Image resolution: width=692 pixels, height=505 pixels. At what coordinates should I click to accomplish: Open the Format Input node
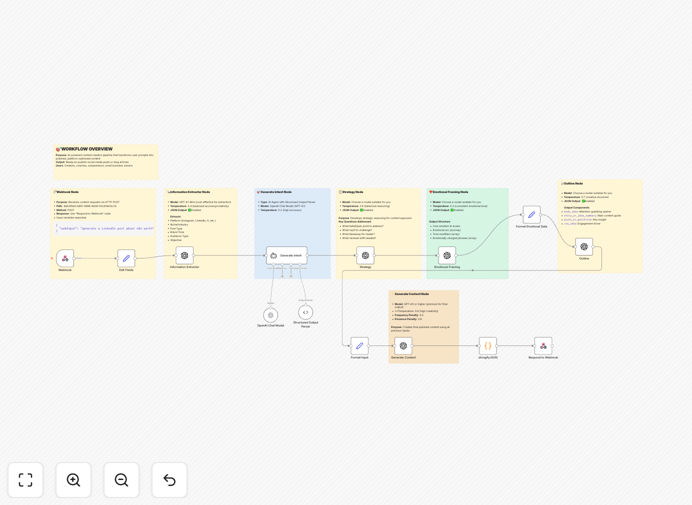click(359, 346)
